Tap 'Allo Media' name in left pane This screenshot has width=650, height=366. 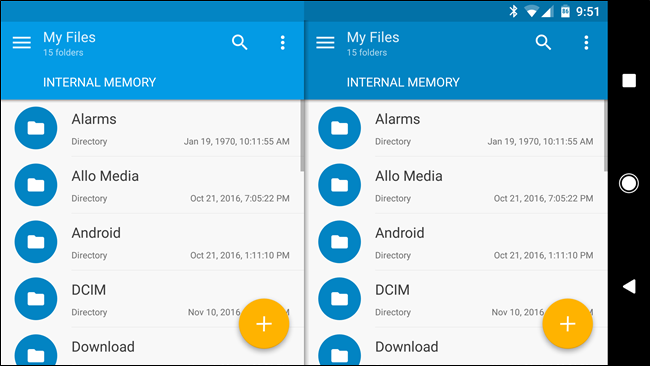[105, 176]
